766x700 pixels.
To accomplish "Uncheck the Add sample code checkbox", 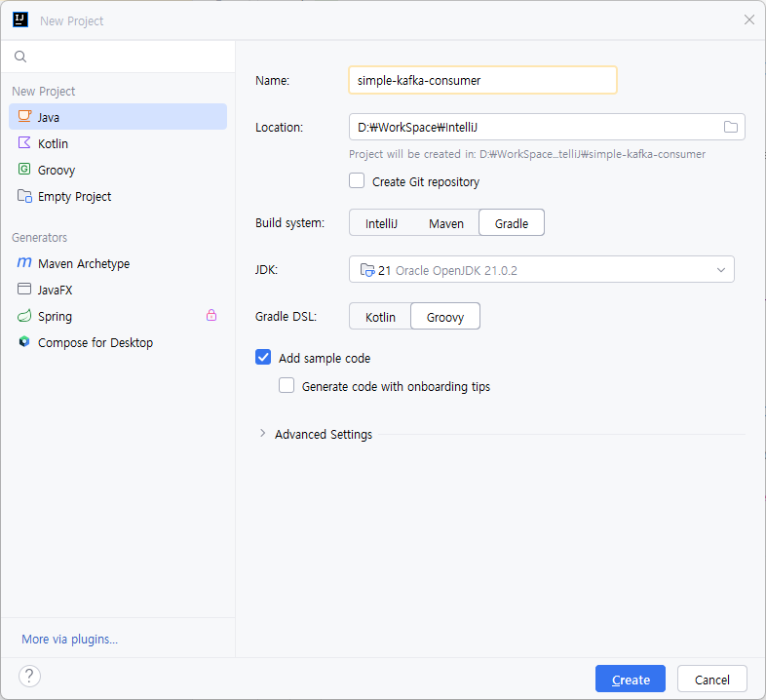I will (x=263, y=358).
